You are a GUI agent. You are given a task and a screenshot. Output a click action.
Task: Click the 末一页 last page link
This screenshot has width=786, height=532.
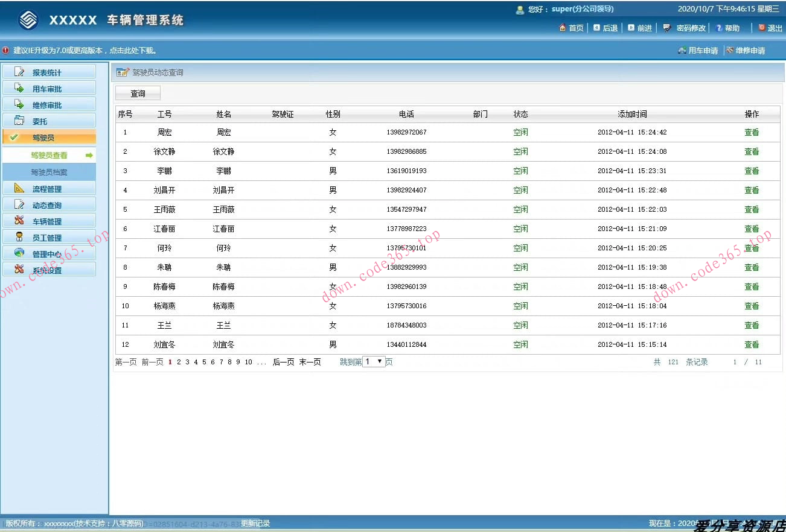point(310,363)
